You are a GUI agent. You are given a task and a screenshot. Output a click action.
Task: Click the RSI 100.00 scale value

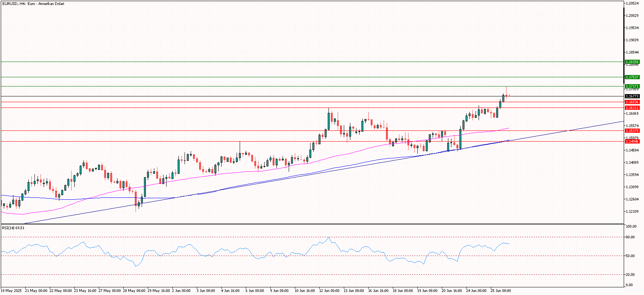631,227
